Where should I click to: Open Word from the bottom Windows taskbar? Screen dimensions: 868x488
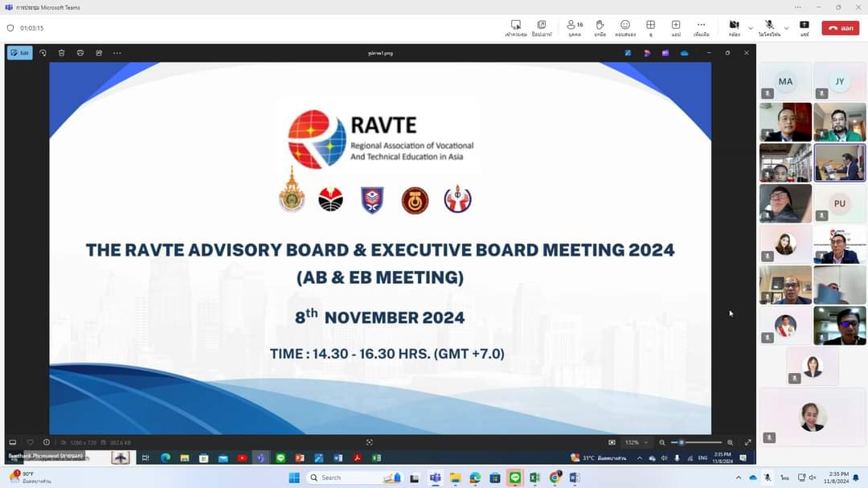point(575,478)
